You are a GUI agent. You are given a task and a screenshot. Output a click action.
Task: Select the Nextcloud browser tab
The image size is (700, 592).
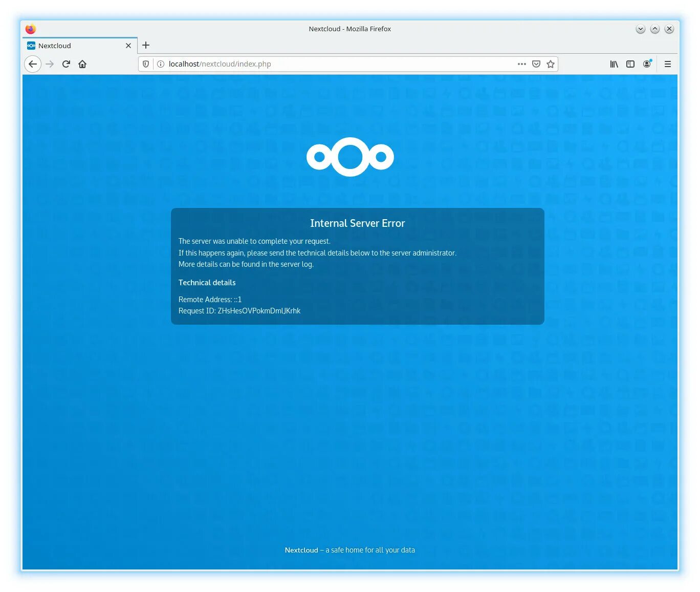pos(80,46)
